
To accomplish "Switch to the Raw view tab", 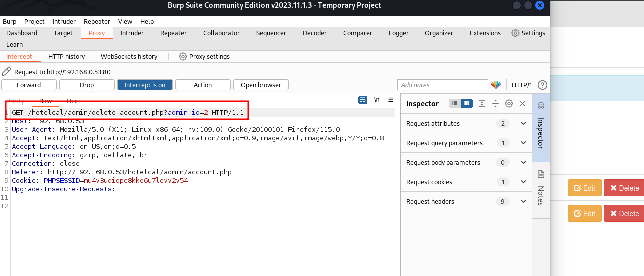I will pos(46,101).
